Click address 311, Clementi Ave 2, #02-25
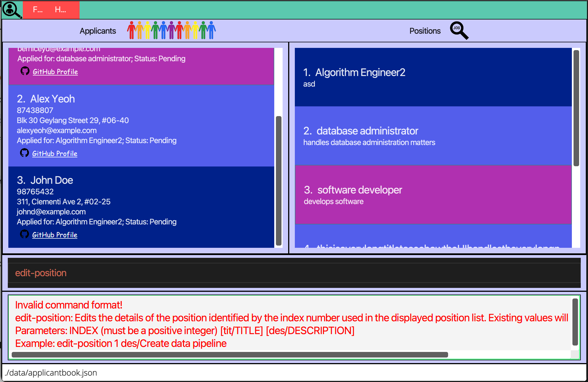Image resolution: width=588 pixels, height=382 pixels. [x=63, y=202]
